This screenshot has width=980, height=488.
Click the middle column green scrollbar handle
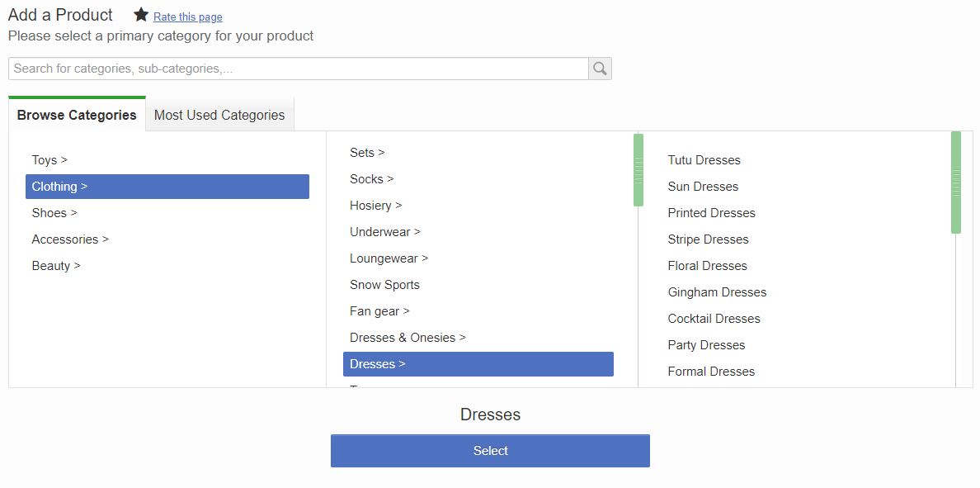(x=638, y=170)
